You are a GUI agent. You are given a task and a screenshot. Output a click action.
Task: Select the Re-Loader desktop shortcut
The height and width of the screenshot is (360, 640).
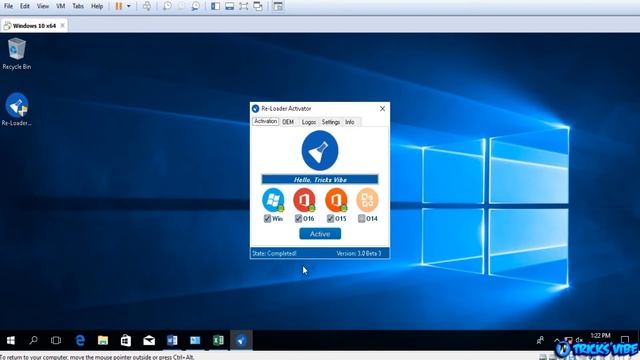point(17,110)
